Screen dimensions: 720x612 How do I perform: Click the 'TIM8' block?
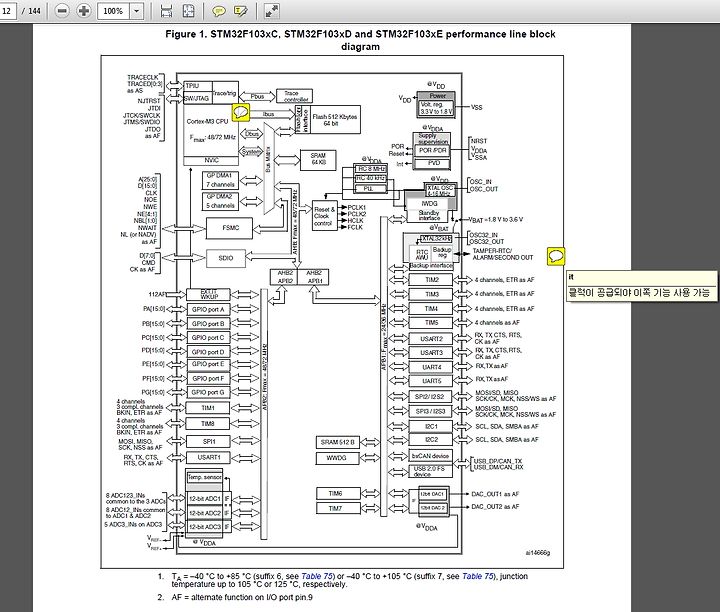(x=208, y=424)
